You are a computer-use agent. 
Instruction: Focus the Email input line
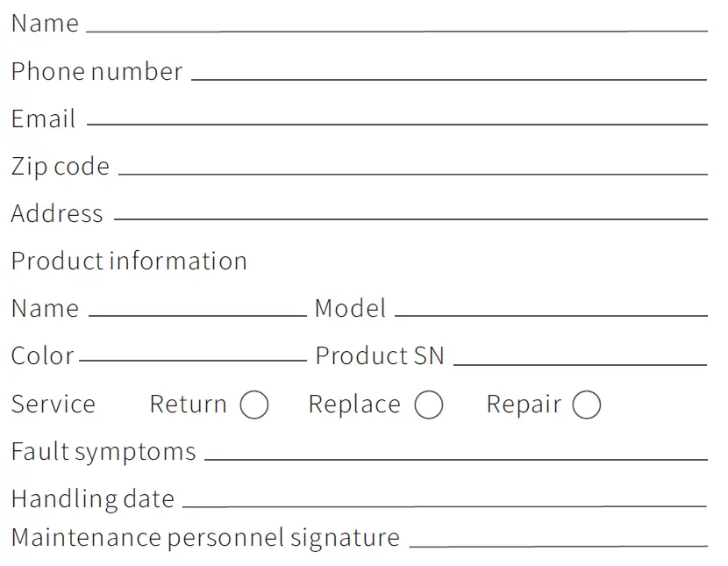396,118
